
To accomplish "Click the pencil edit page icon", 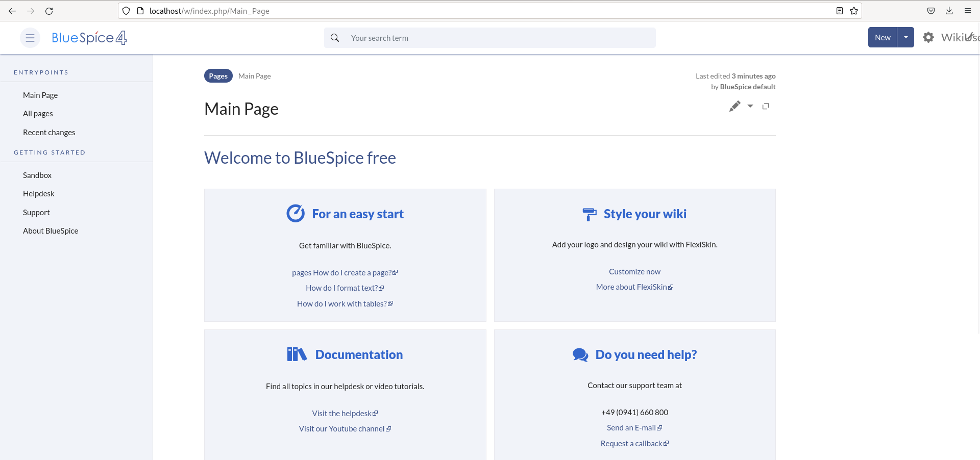I will (734, 106).
